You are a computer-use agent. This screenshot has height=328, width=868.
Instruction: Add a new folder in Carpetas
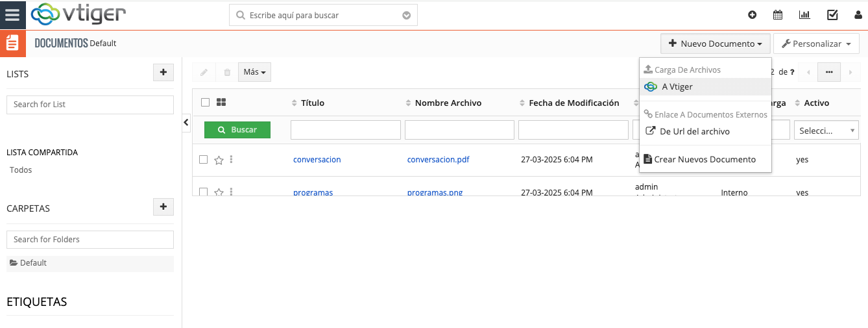[x=163, y=207]
